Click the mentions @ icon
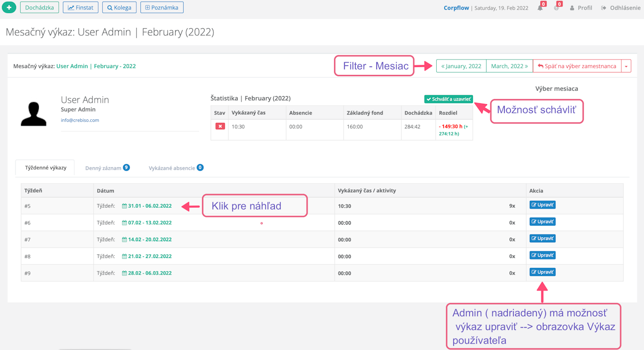Image resolution: width=644 pixels, height=350 pixels. click(556, 8)
